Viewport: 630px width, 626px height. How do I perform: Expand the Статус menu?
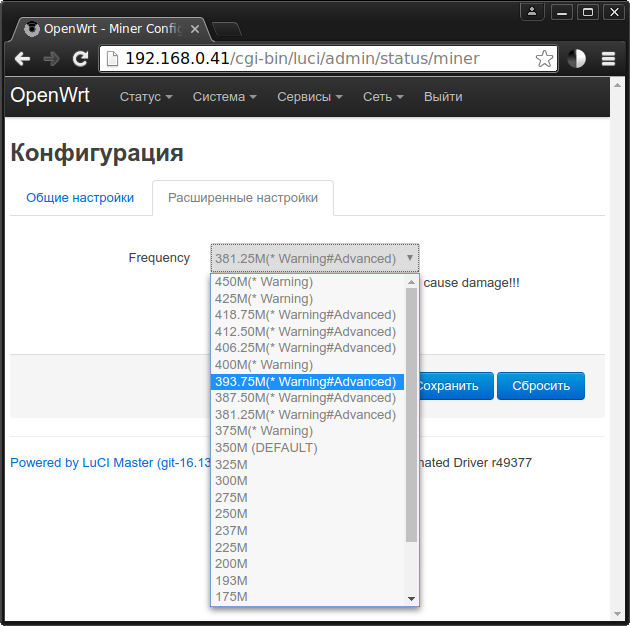click(146, 97)
